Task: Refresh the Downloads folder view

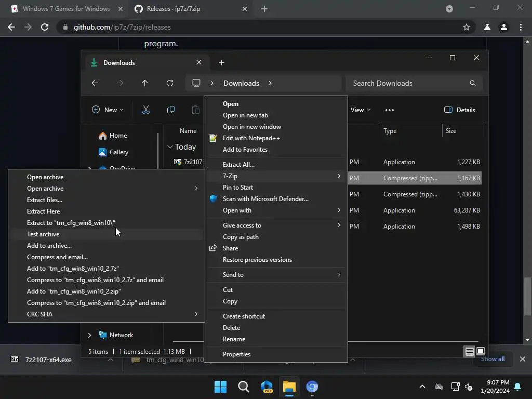Action: [170, 83]
